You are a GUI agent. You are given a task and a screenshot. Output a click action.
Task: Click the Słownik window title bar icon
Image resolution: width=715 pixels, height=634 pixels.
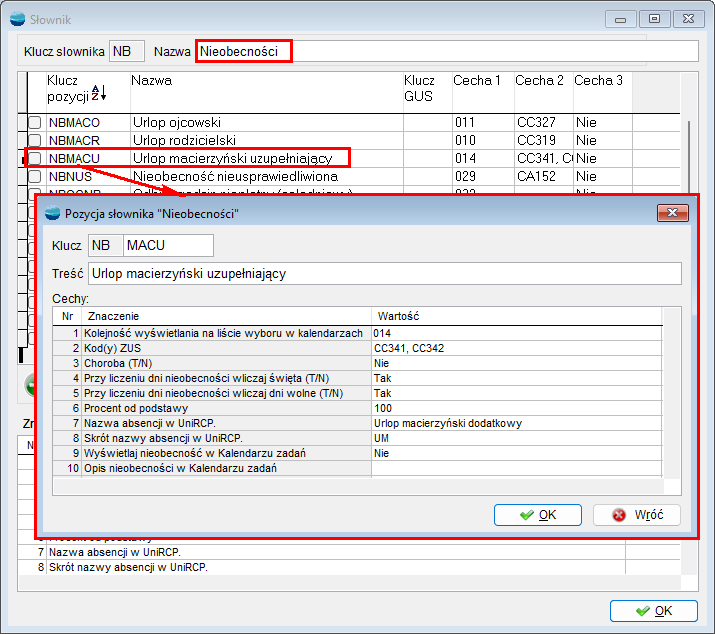[17, 18]
